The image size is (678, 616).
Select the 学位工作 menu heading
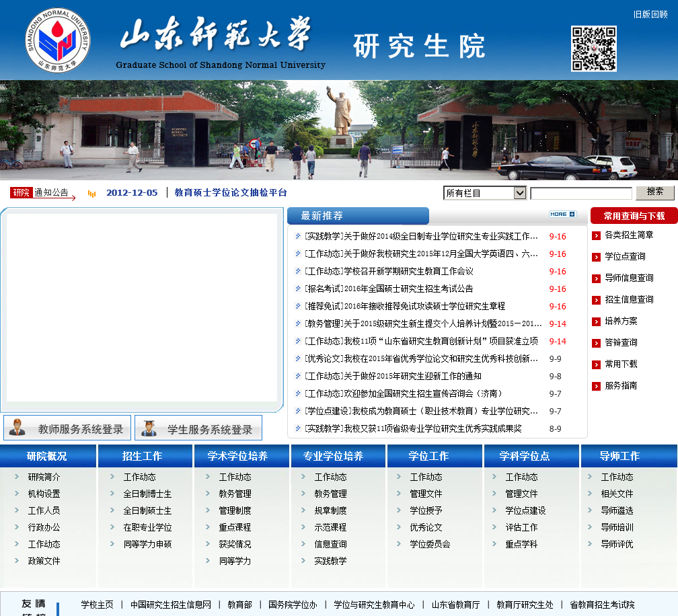coord(428,456)
